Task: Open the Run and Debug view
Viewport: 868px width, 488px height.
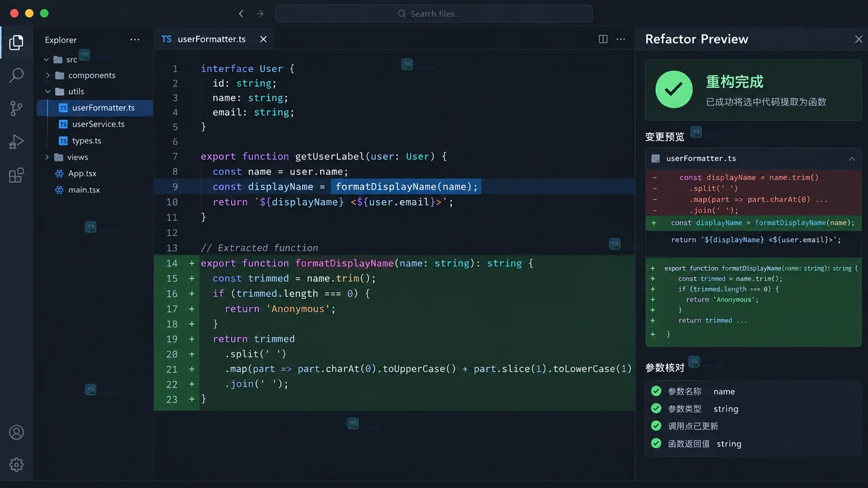Action: 16,142
